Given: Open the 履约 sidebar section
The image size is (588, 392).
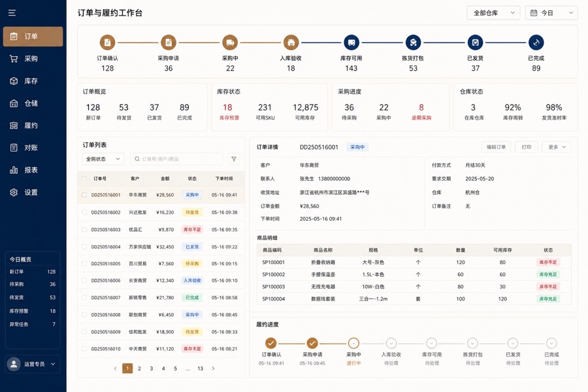Looking at the screenshot, I should [x=33, y=125].
